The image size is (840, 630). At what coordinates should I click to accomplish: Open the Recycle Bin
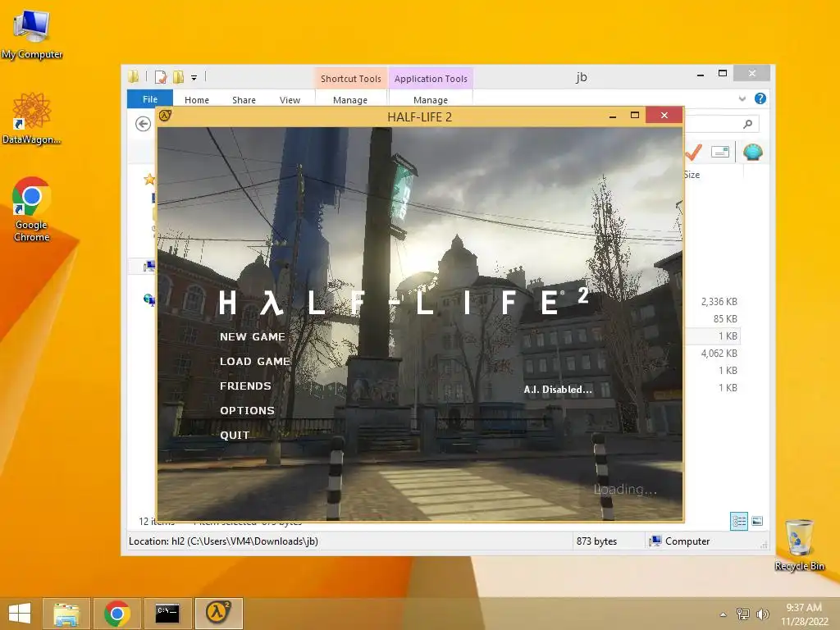point(799,545)
